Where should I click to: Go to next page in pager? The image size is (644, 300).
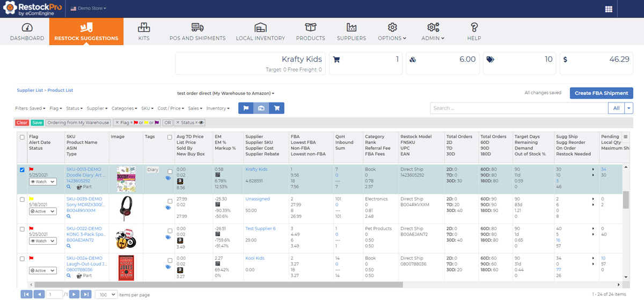[x=75, y=294]
